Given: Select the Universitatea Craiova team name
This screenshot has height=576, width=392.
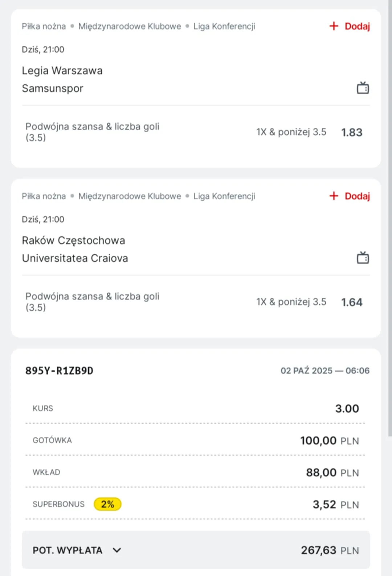Looking at the screenshot, I should pos(75,258).
